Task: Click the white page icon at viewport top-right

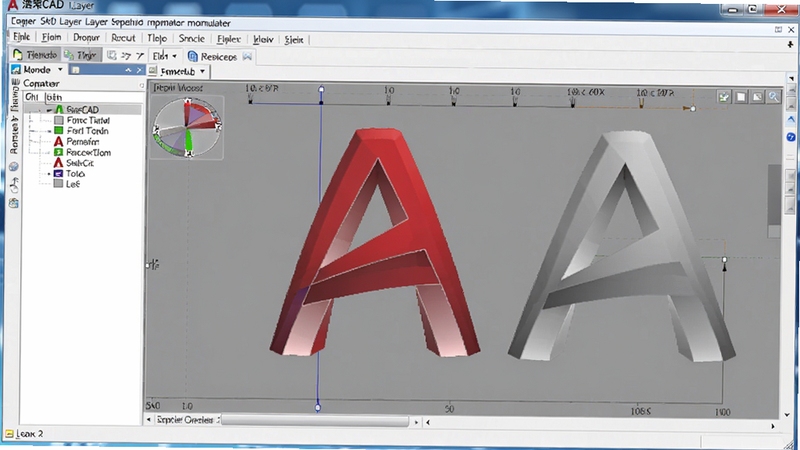Action: click(x=741, y=97)
